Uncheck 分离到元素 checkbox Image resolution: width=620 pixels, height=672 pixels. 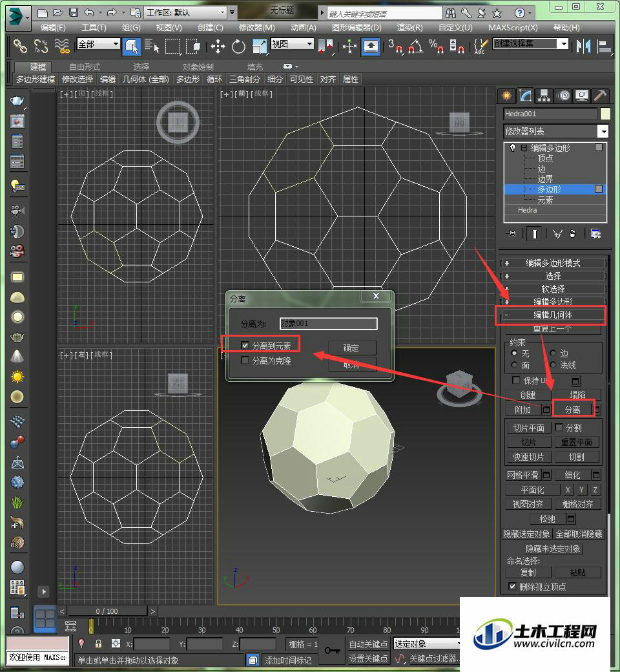pos(245,345)
